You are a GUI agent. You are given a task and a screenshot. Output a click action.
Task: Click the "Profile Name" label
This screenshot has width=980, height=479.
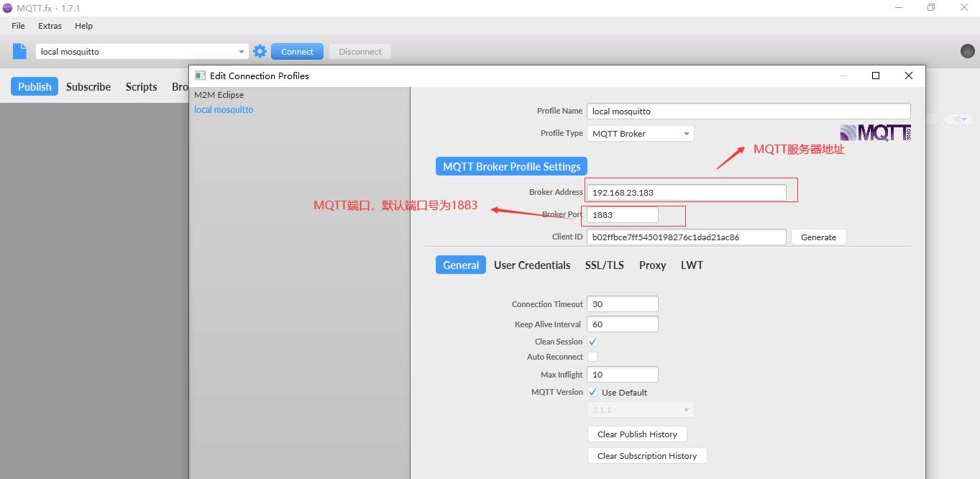(560, 111)
